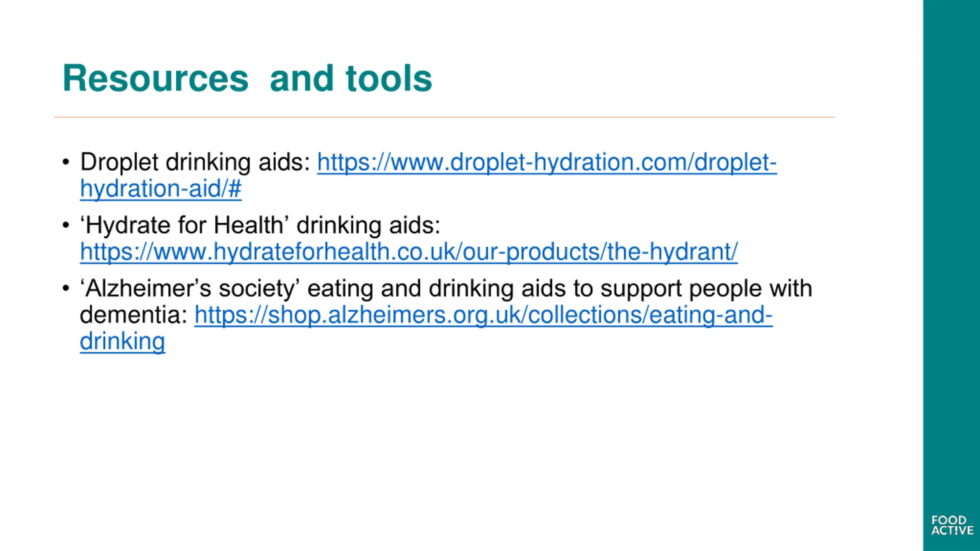Click the orange divider line under the title
Image resolution: width=980 pixels, height=551 pixels.
(444, 117)
